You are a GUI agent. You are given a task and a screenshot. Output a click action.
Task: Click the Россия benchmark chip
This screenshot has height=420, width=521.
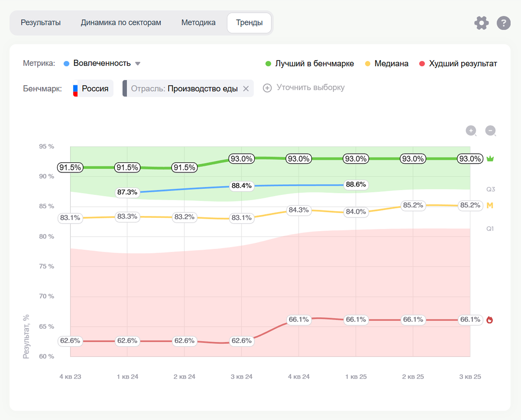(x=93, y=88)
